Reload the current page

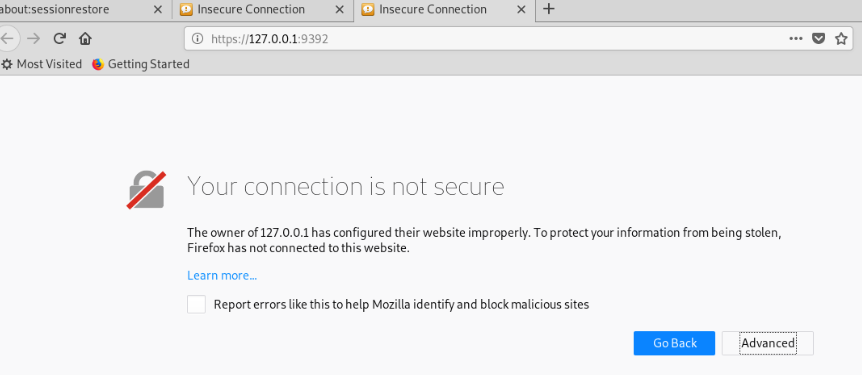point(59,38)
